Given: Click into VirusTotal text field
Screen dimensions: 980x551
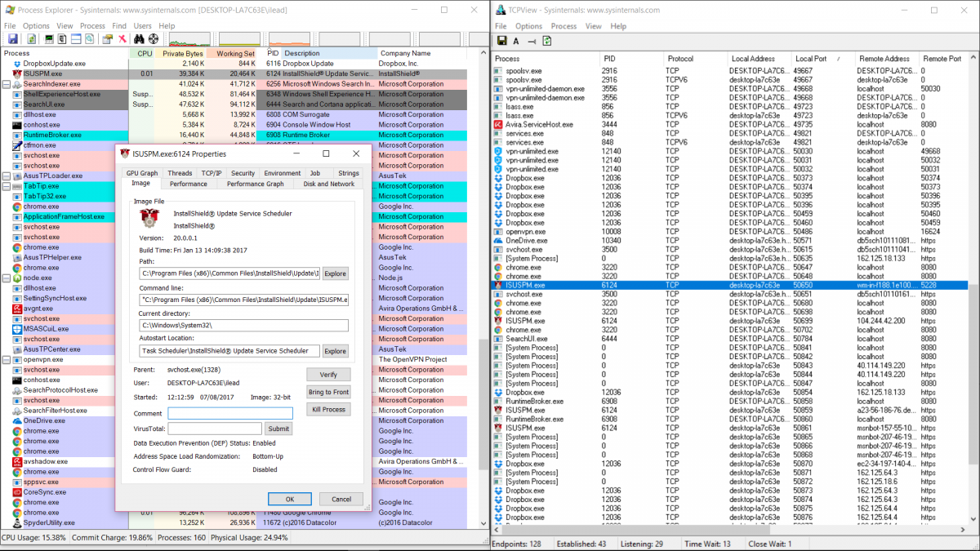Looking at the screenshot, I should click(x=216, y=429).
